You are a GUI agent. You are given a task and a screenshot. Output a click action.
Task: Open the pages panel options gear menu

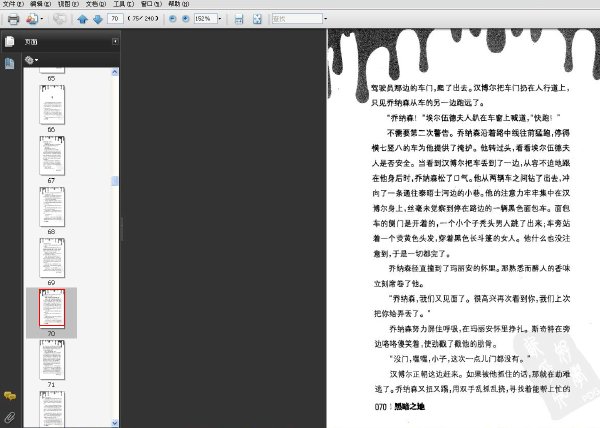31,60
